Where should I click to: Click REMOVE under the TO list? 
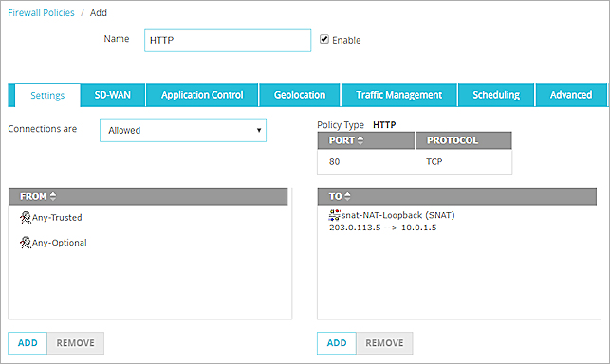[384, 343]
